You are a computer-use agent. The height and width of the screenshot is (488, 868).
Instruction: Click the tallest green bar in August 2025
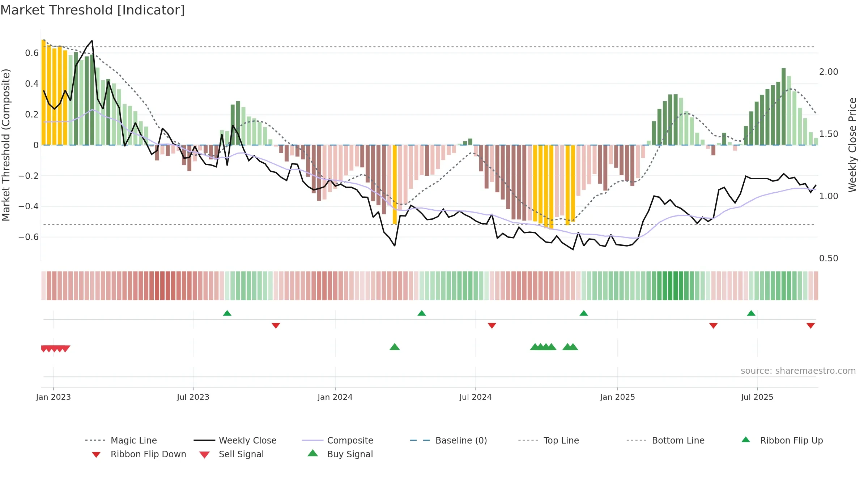point(784,107)
